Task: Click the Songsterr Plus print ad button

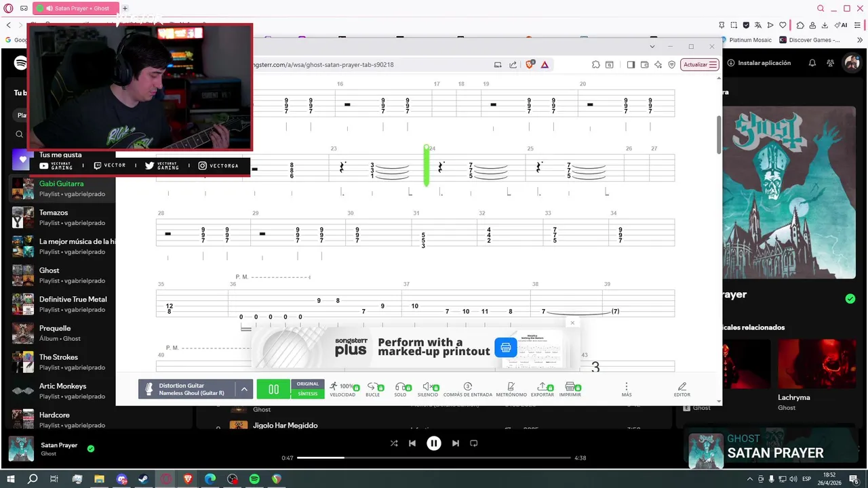Action: [x=505, y=348]
